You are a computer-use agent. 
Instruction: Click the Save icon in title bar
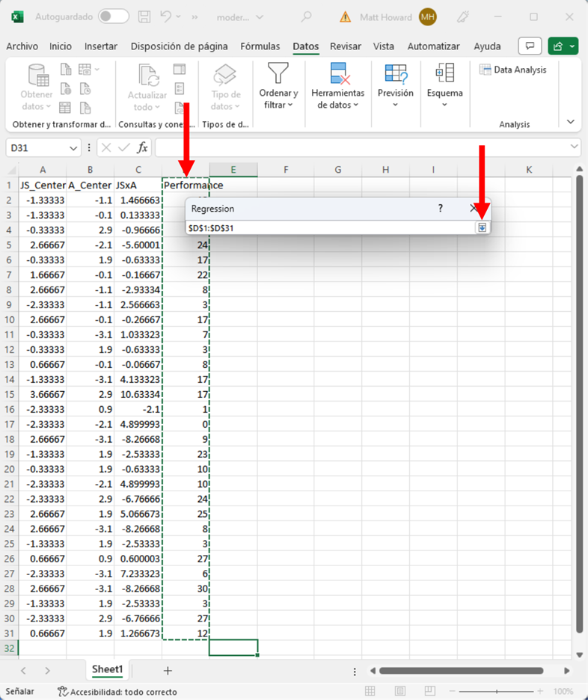146,16
